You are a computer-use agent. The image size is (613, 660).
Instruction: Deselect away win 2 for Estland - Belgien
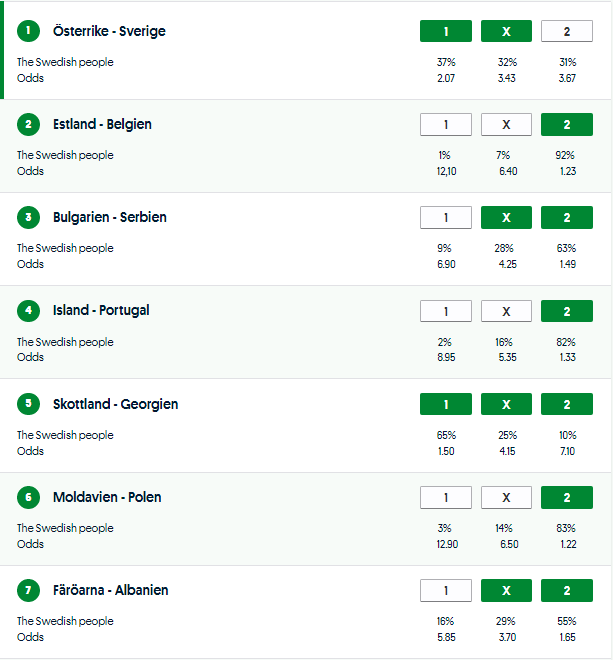click(566, 124)
